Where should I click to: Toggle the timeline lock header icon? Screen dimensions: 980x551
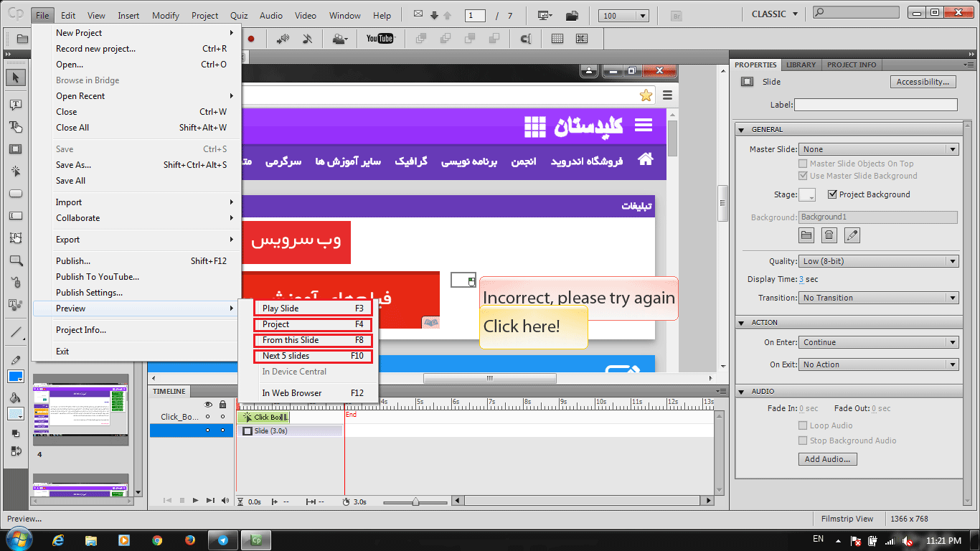(x=222, y=405)
